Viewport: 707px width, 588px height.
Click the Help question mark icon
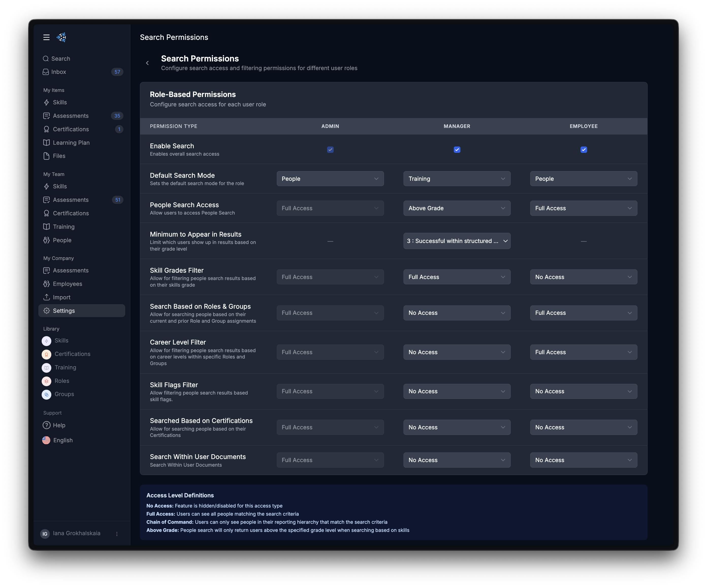[x=46, y=425]
